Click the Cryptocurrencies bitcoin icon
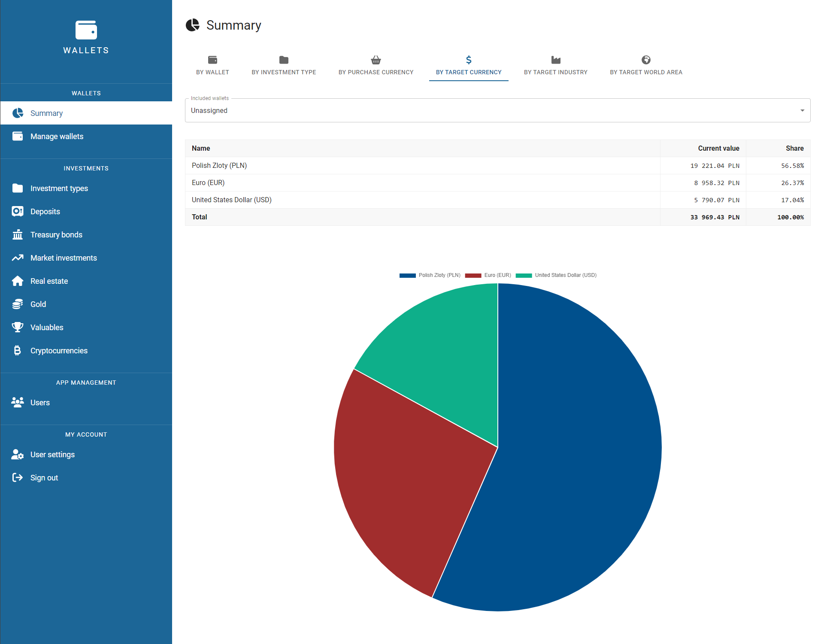Image resolution: width=824 pixels, height=644 pixels. point(18,350)
